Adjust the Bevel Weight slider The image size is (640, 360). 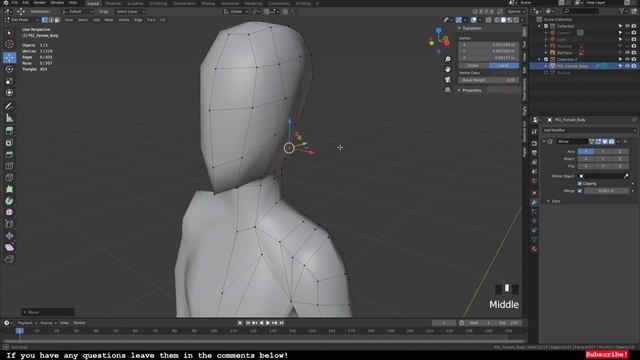point(489,80)
